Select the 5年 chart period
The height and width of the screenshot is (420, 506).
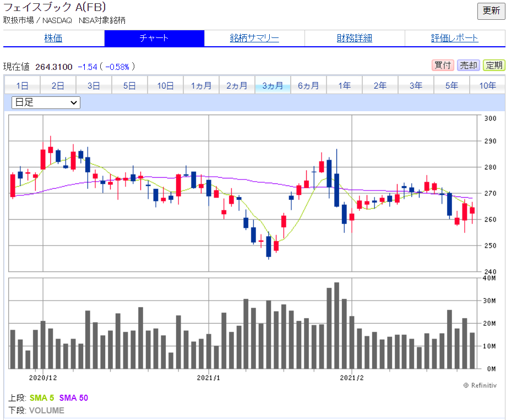click(452, 86)
